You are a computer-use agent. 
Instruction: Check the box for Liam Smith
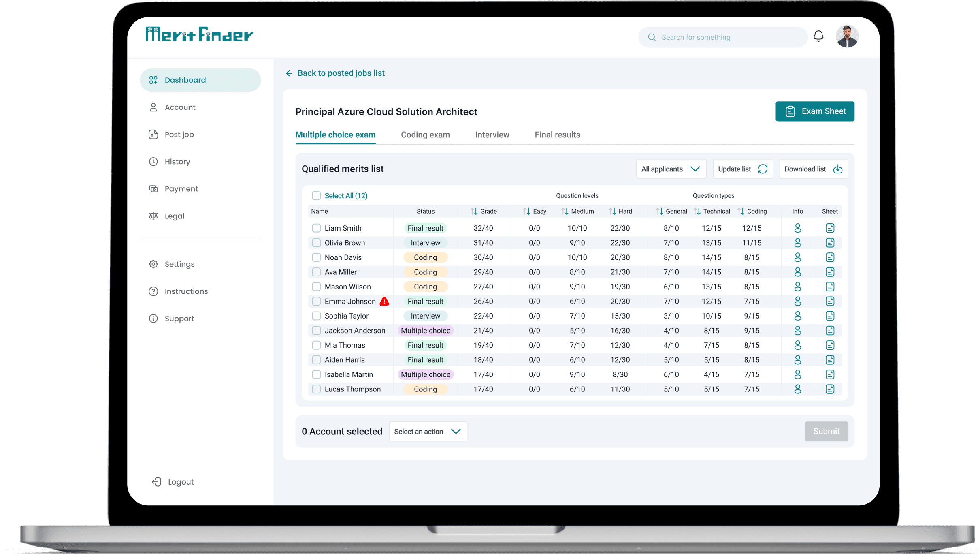pyautogui.click(x=316, y=228)
